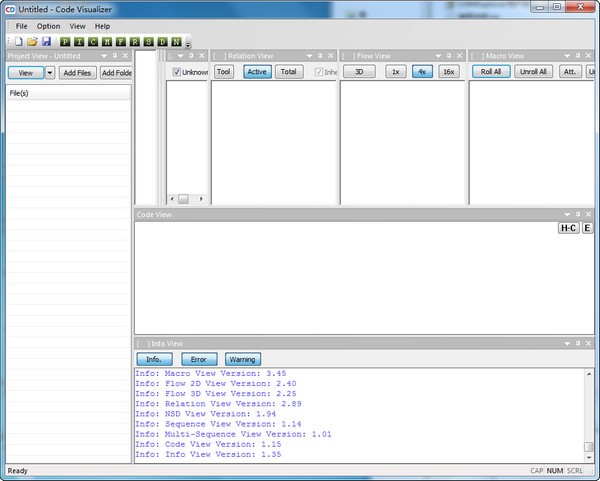Pin the Relation View panel
The image size is (600, 481).
[320, 56]
